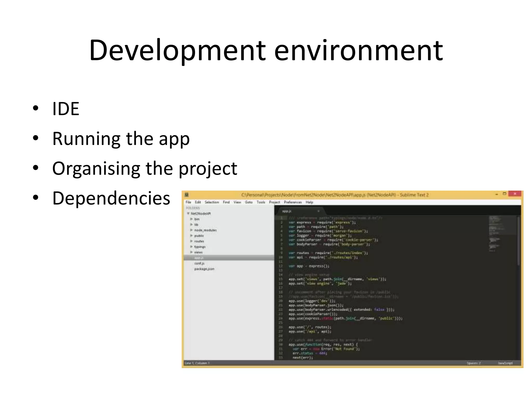Image resolution: width=532 pixels, height=399 pixels.
Task: Close the Sublime Text window
Action: pos(515,194)
